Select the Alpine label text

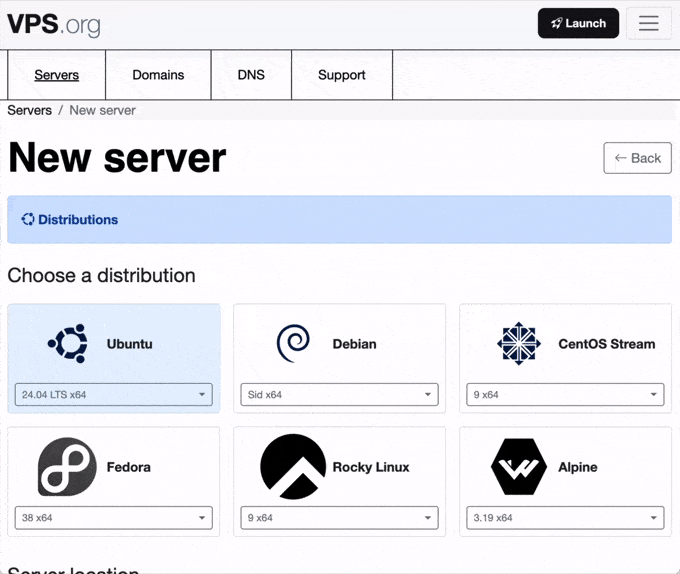[578, 467]
